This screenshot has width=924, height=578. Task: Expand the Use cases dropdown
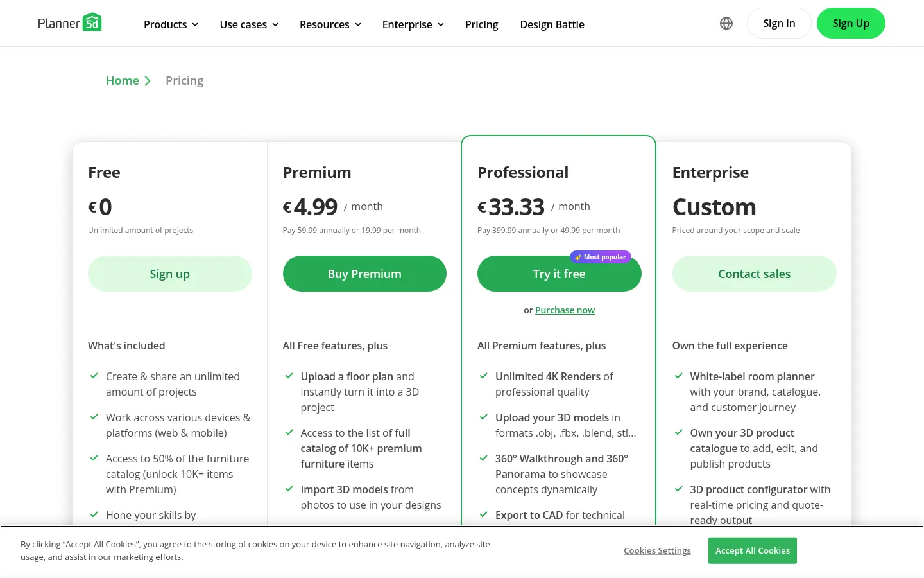[x=249, y=24]
